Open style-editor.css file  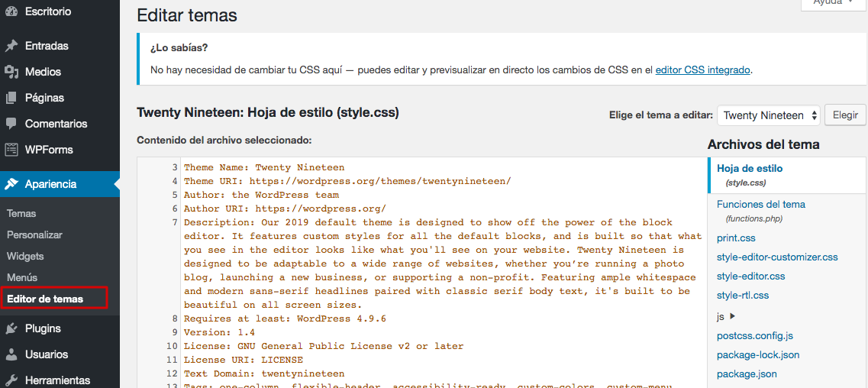coord(750,276)
